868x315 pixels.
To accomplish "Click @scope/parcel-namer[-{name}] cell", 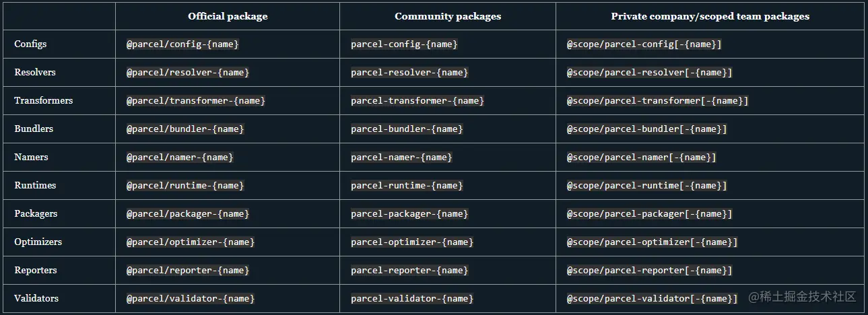I will (x=641, y=157).
